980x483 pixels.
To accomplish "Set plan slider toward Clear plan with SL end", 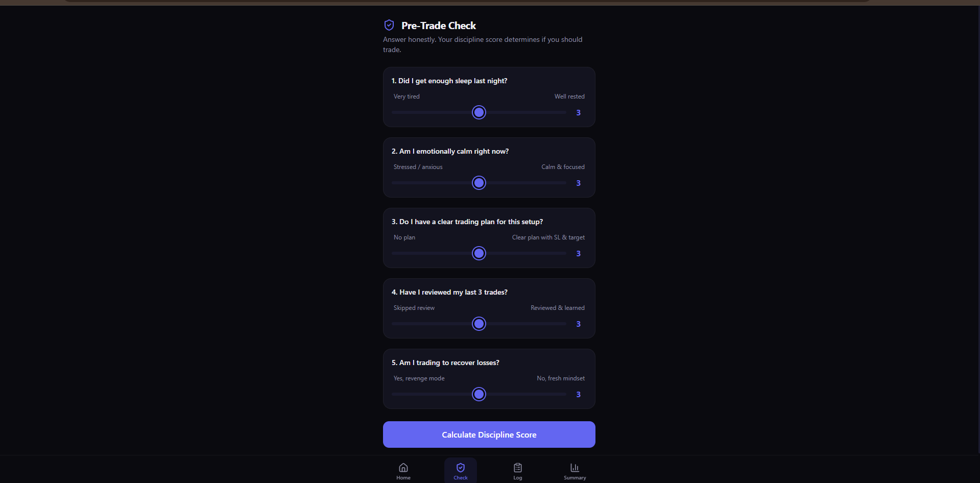I will tap(559, 253).
